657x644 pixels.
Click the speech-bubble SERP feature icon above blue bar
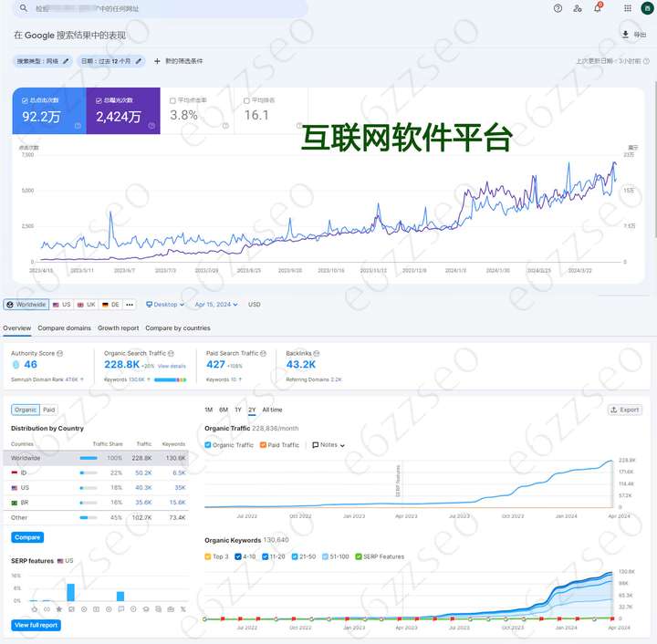click(x=120, y=609)
